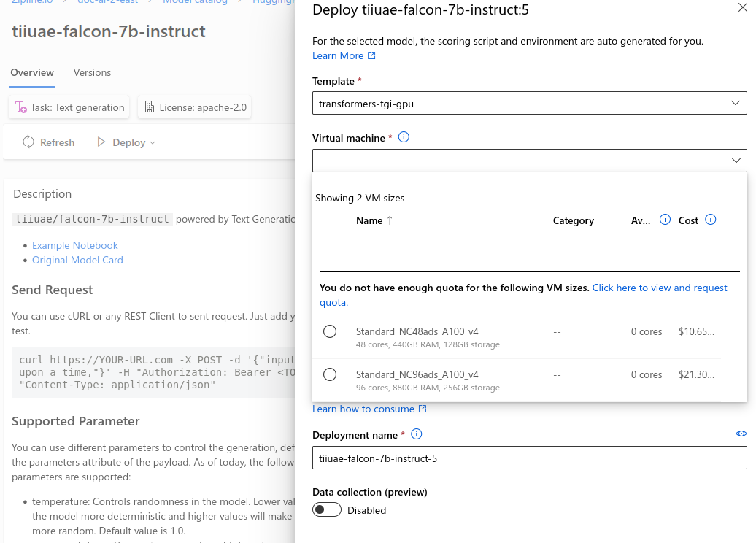Click Deployment name info icon
The height and width of the screenshot is (543, 756).
click(x=416, y=434)
